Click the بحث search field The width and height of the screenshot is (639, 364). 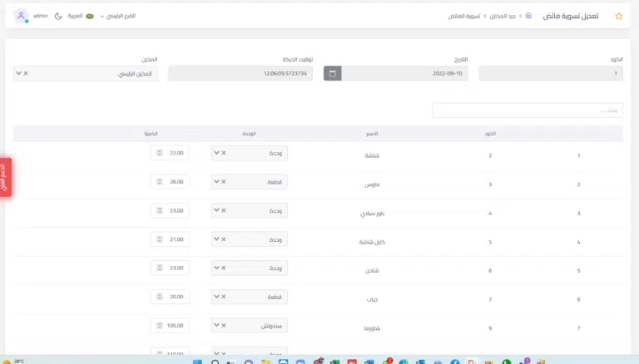click(x=528, y=110)
